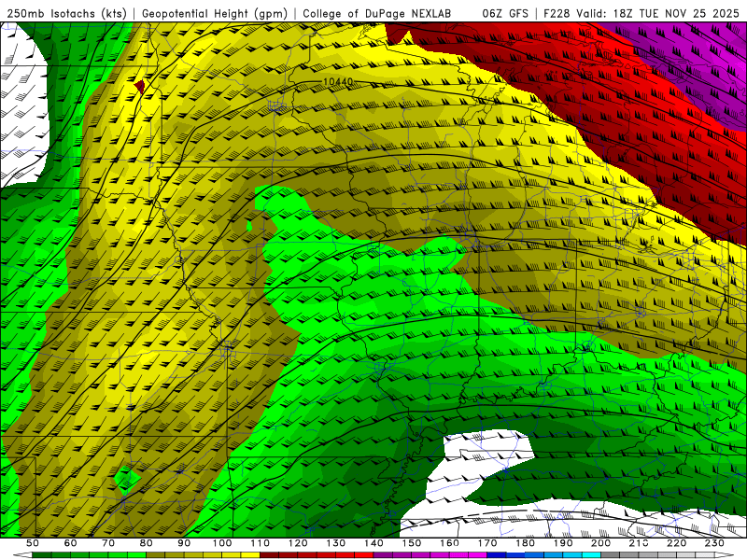Click the 150 value on the legend scale
747x560 pixels.
412,543
